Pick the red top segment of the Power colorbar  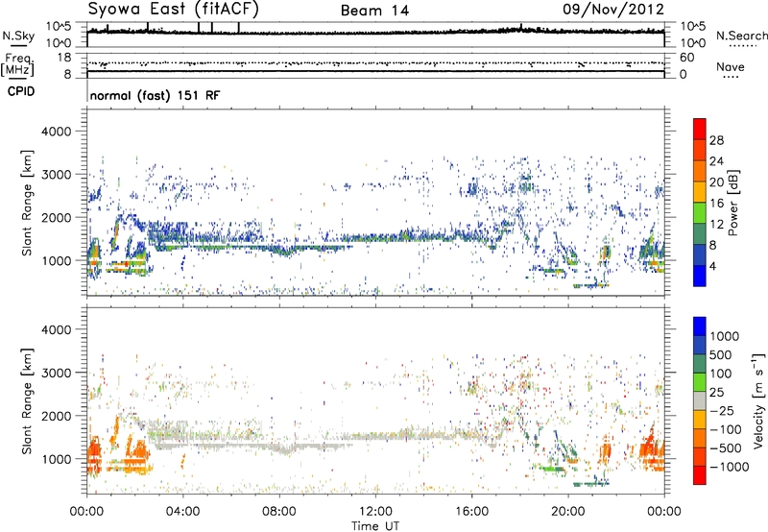point(700,130)
